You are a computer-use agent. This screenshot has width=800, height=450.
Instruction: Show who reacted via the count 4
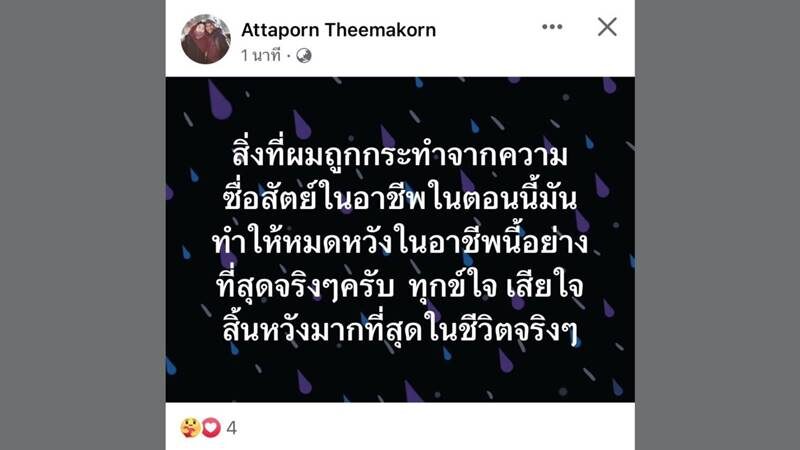point(231,428)
